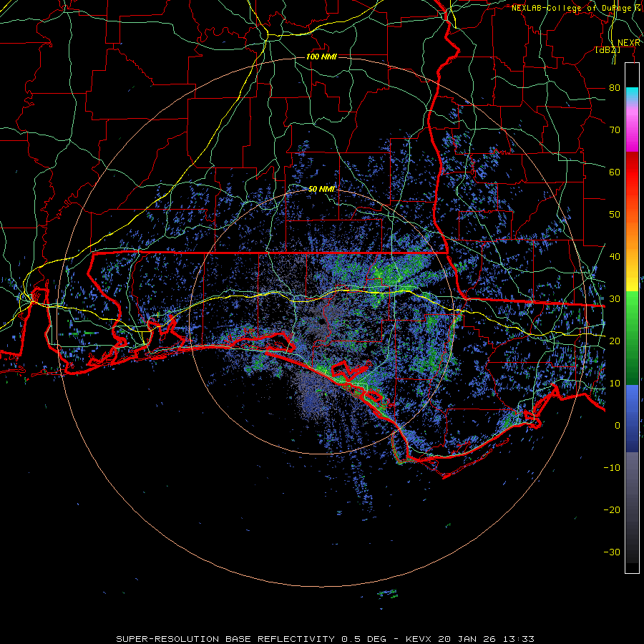This screenshot has height=644, width=644.
Task: Click the 70 value on dBZ scale
Action: (x=615, y=130)
